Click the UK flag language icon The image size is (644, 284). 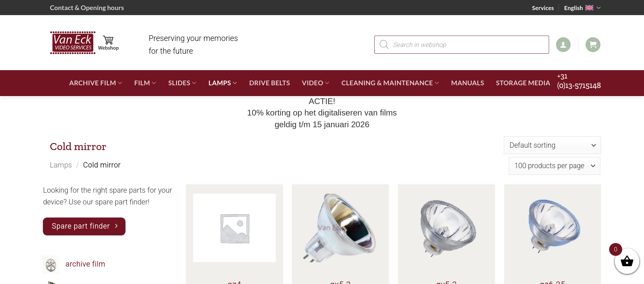tap(589, 8)
